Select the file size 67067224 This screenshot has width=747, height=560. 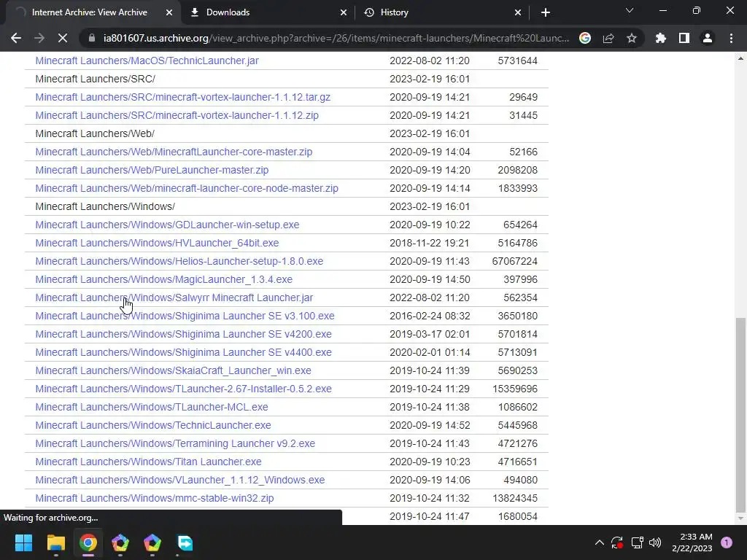point(514,261)
